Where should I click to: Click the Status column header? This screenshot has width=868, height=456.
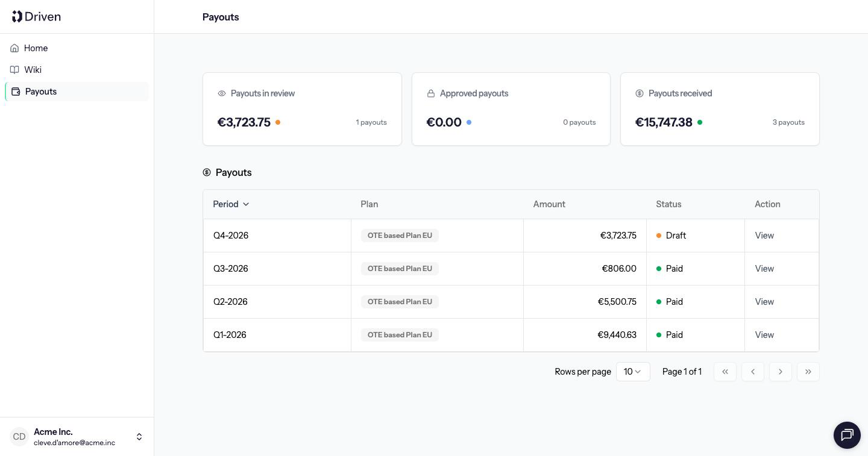pyautogui.click(x=668, y=204)
